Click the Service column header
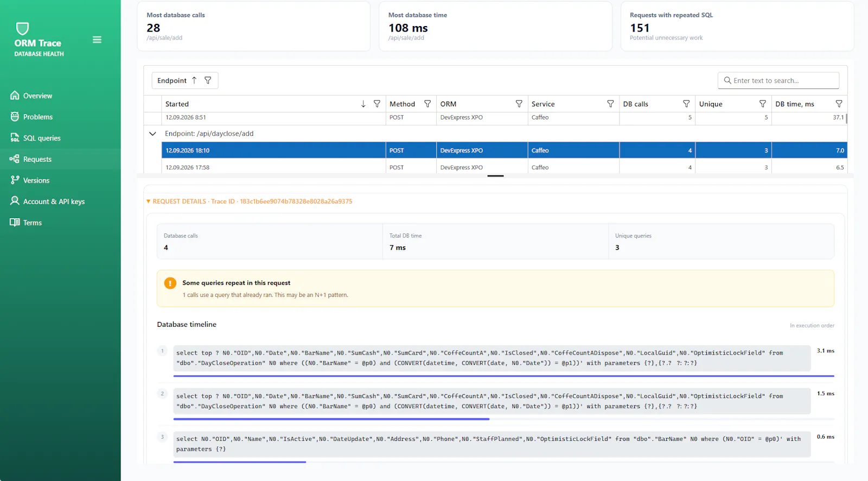 (573, 104)
